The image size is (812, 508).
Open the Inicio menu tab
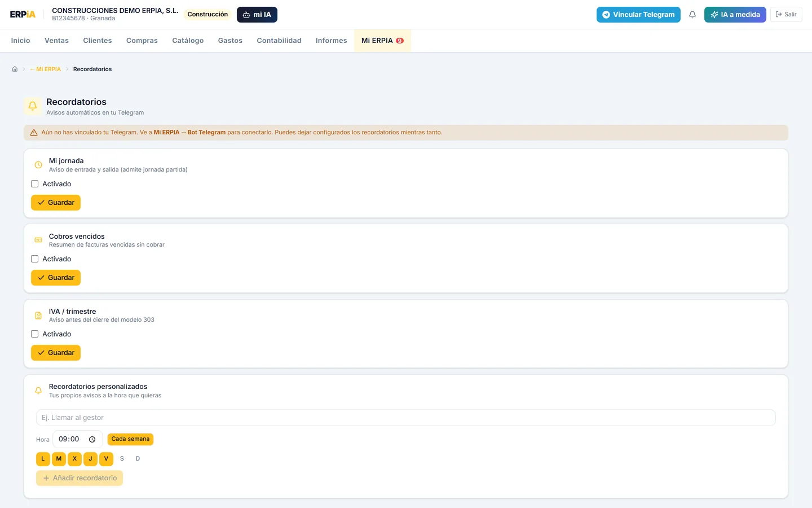[x=20, y=41]
